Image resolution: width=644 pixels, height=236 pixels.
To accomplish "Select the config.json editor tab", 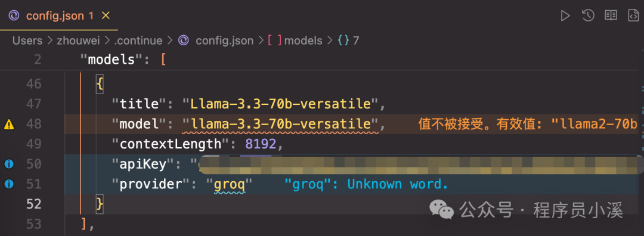I will 58,15.
